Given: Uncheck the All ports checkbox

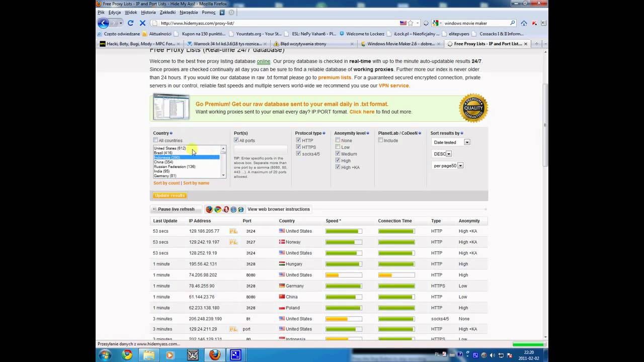Looking at the screenshot, I should coord(236,140).
